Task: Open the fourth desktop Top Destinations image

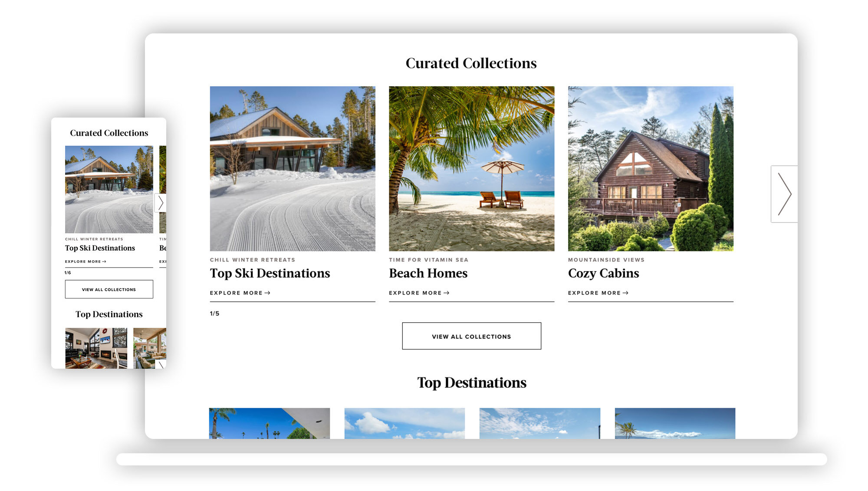Action: coord(675,423)
